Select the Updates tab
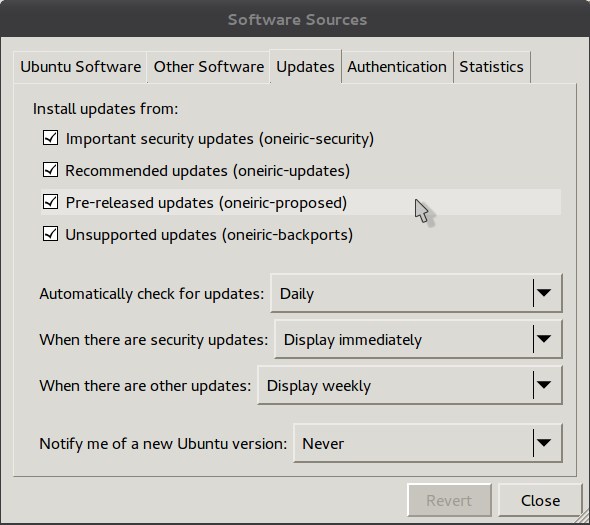This screenshot has width=590, height=525. click(305, 67)
